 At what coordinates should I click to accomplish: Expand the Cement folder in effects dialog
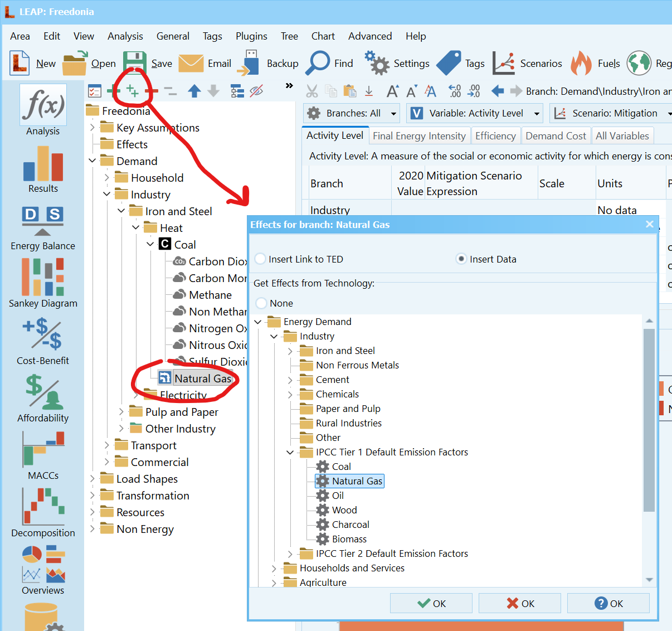290,380
